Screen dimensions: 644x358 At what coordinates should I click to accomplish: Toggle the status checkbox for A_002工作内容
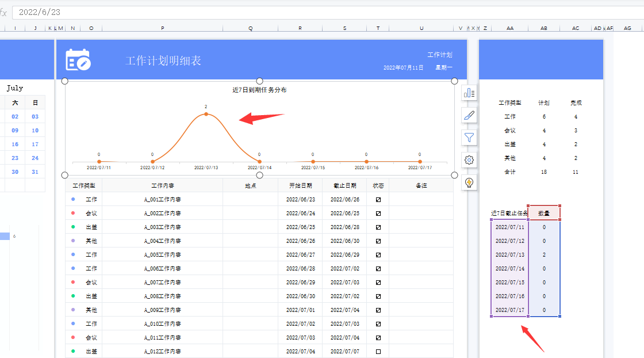pos(378,214)
